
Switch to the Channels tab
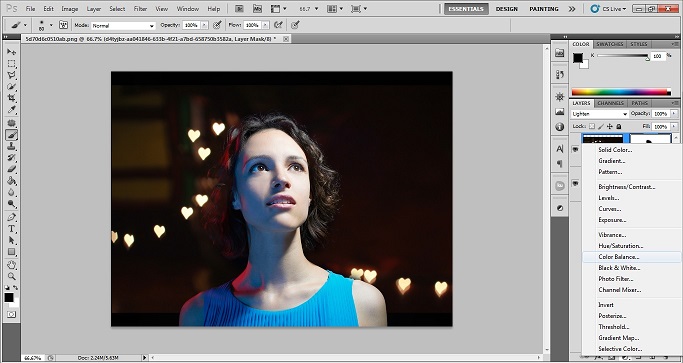click(x=610, y=103)
